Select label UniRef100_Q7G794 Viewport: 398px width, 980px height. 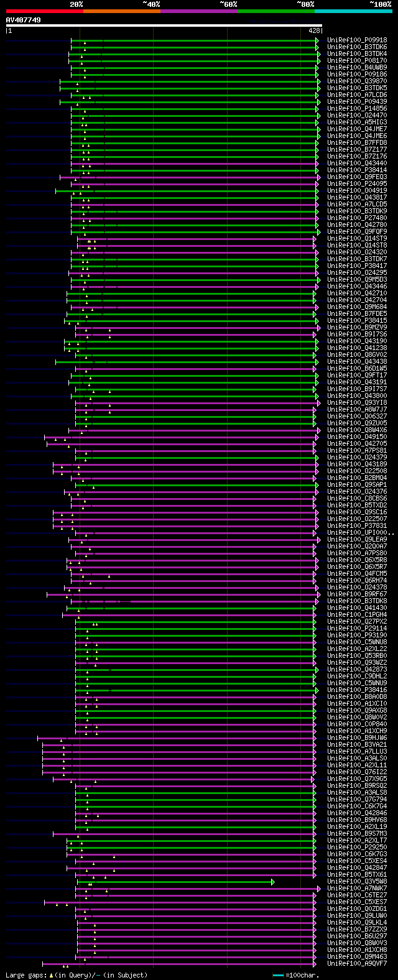click(357, 800)
